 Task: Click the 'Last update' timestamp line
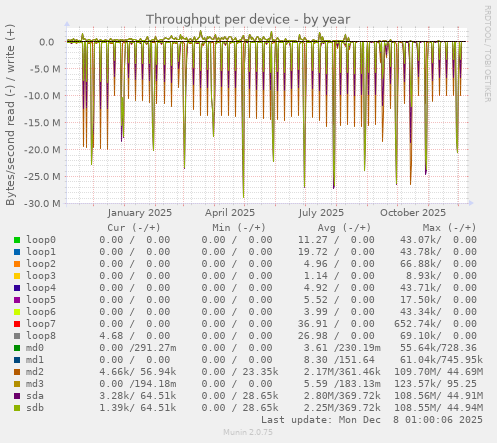pos(372,420)
